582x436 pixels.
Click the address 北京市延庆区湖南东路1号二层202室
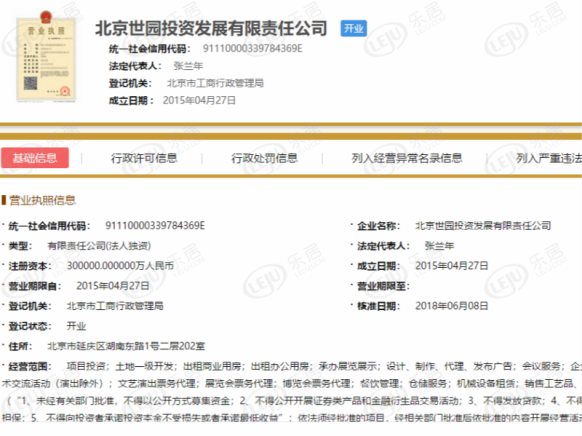126,346
